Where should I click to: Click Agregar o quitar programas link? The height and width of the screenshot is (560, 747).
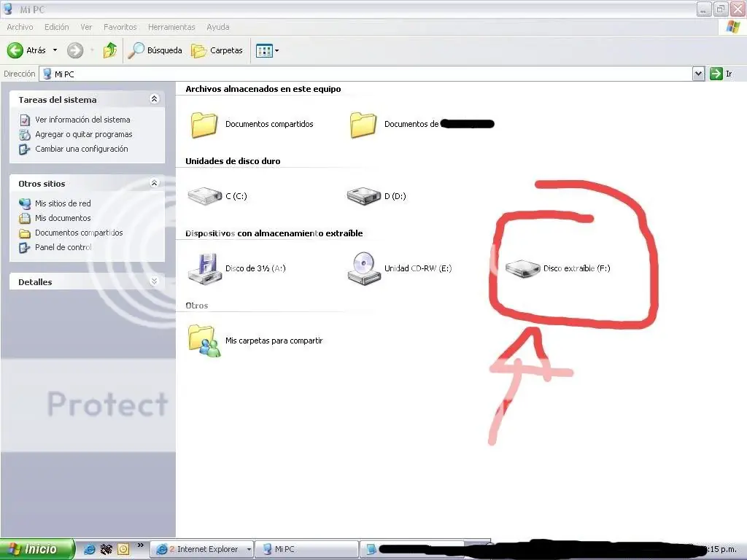coord(84,134)
